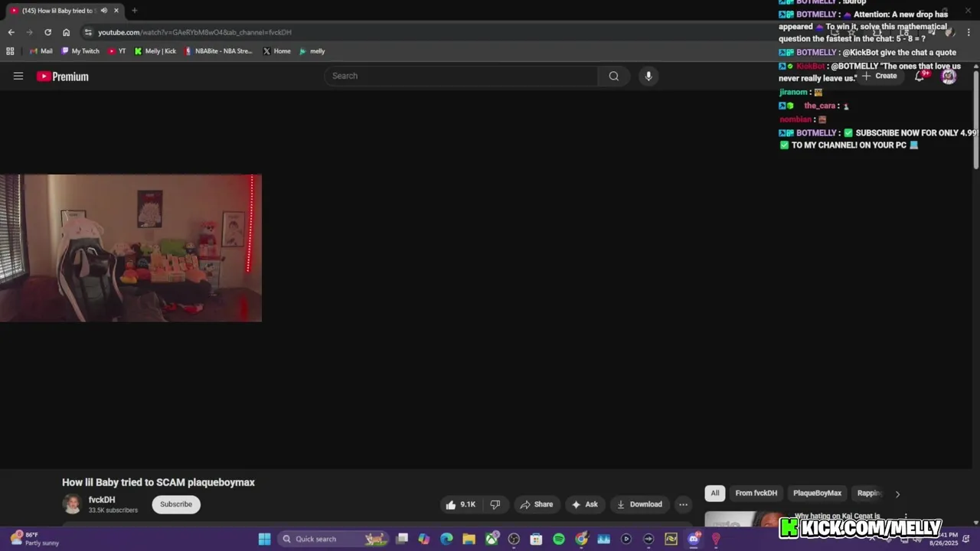Focus the YouTube search field
The height and width of the screenshot is (551, 980).
[x=461, y=76]
